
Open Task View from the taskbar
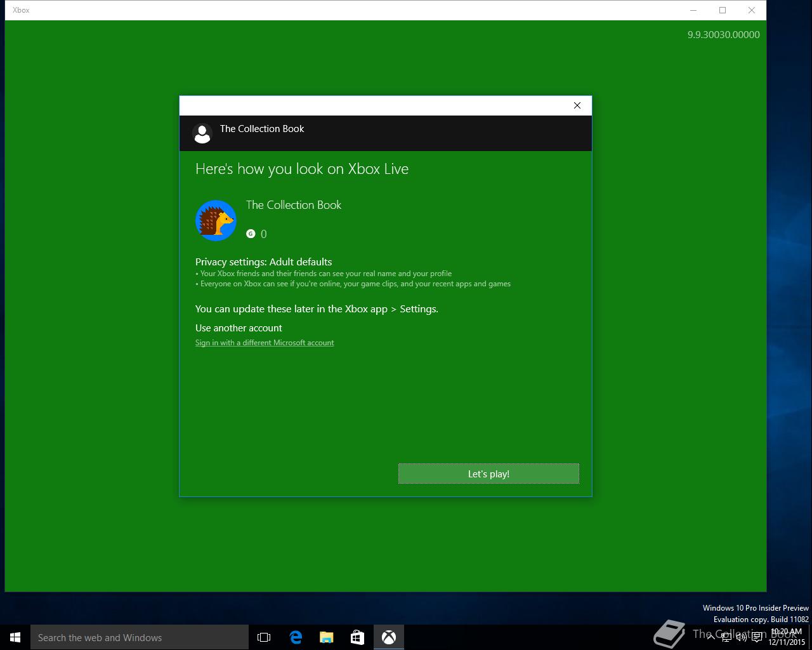point(264,637)
